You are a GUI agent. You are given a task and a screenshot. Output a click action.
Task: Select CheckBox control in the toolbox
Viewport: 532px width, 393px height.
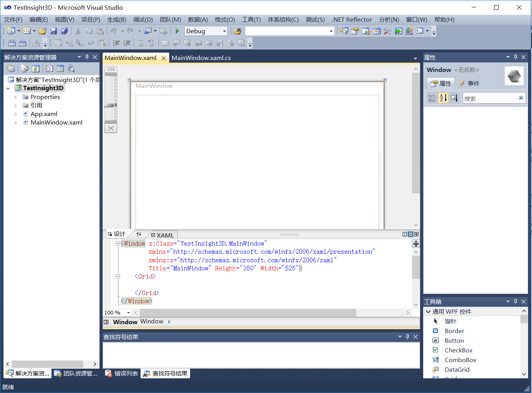458,350
